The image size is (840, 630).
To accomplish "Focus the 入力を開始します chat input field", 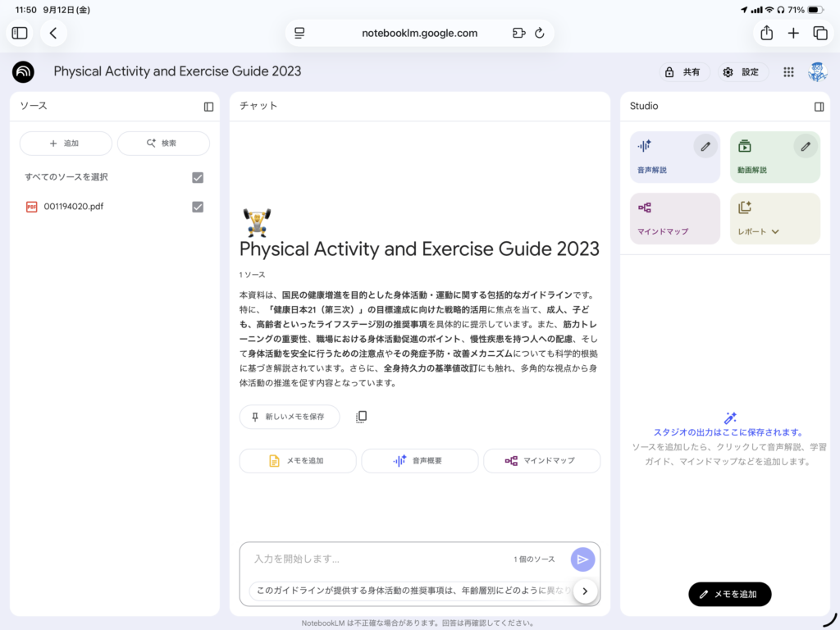I will click(x=377, y=559).
